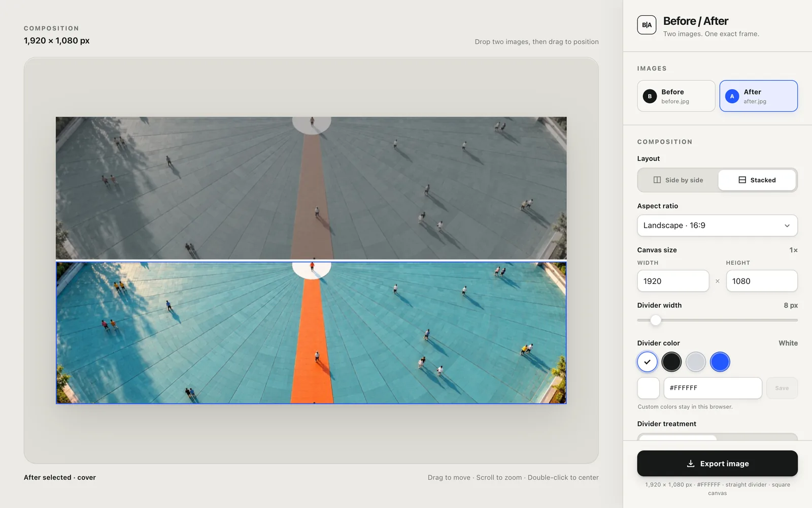Click the canvas Width input field
Viewport: 812px width, 508px height.
click(x=673, y=281)
